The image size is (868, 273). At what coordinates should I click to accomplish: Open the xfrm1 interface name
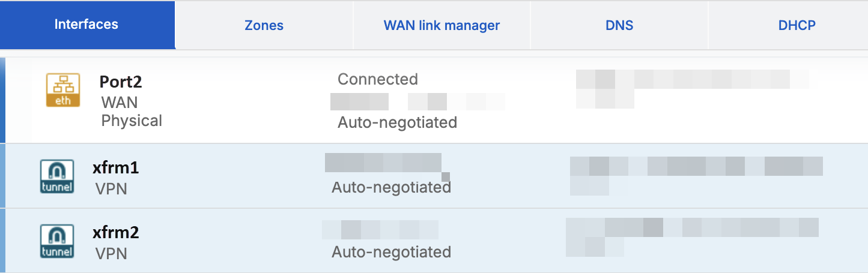click(116, 168)
